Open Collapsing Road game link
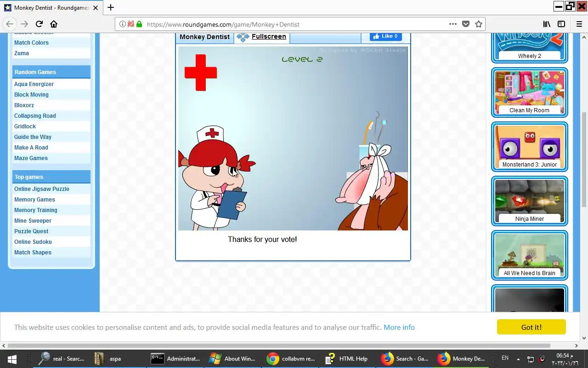588x368 pixels. point(35,115)
